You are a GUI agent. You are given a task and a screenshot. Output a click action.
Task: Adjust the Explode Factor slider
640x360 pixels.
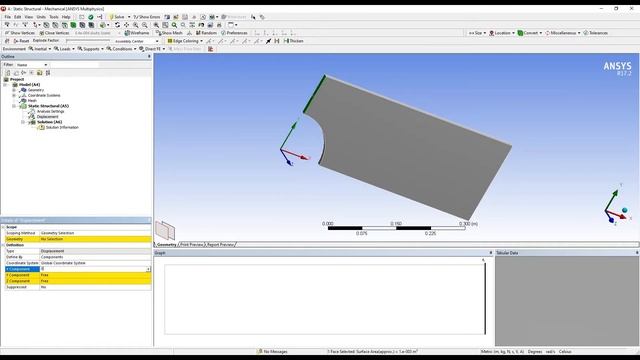(88, 41)
